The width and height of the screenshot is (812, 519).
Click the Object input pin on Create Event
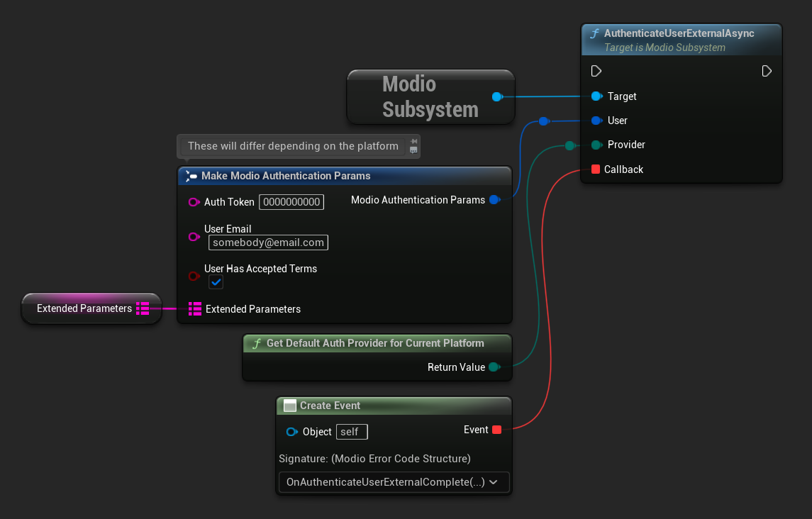click(x=292, y=432)
